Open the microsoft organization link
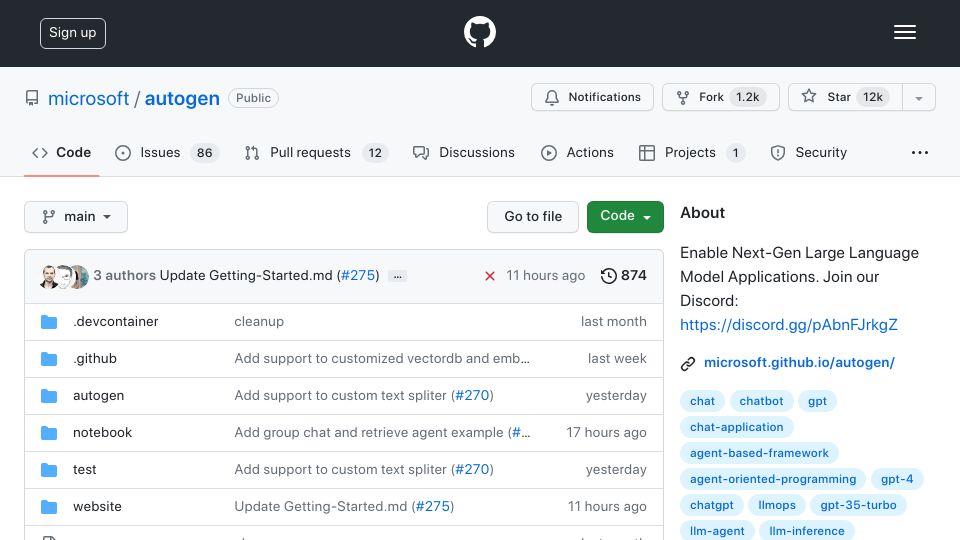The height and width of the screenshot is (540, 960). [88, 98]
